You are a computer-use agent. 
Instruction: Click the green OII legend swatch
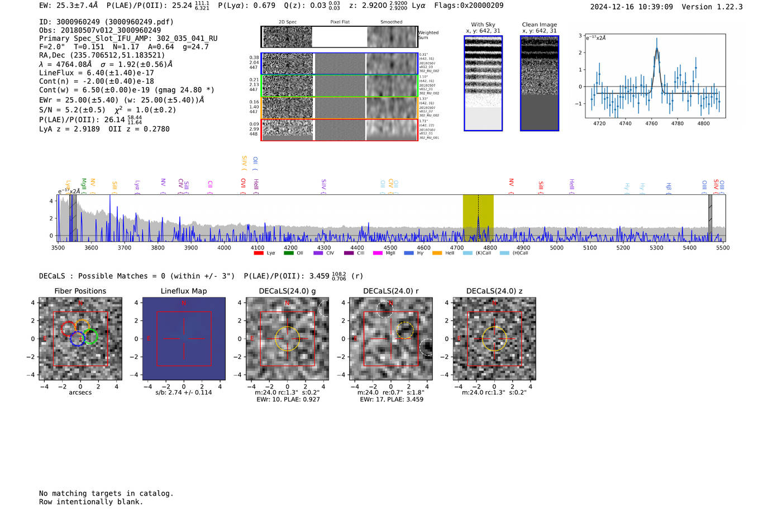pyautogui.click(x=288, y=253)
